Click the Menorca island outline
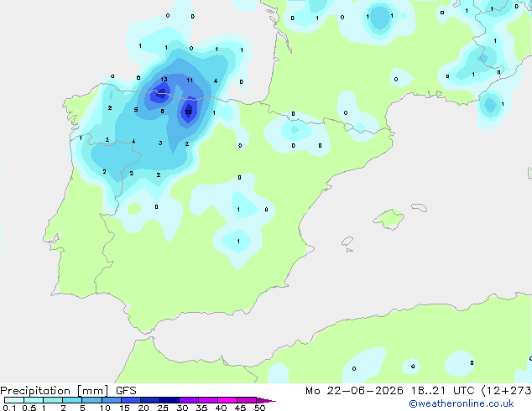 click(x=419, y=207)
